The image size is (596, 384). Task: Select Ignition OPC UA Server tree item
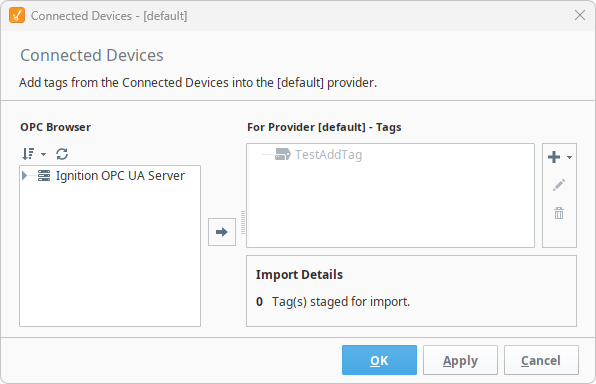120,176
